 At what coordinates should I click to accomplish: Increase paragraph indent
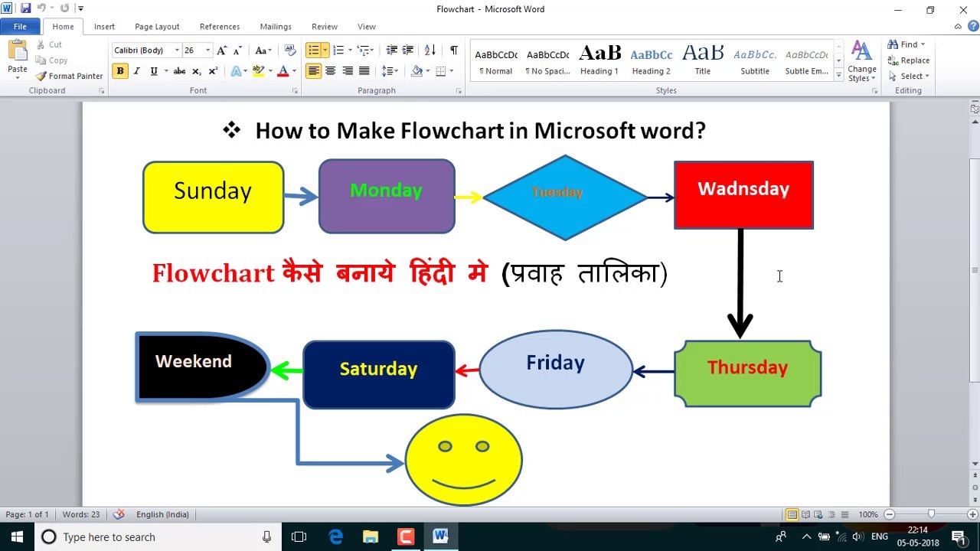click(408, 51)
